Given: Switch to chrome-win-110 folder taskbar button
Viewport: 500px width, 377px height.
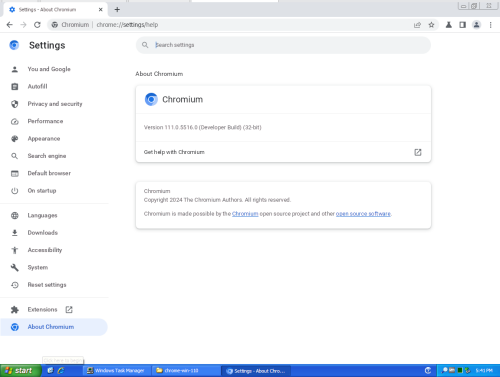Looking at the screenshot, I should point(186,371).
